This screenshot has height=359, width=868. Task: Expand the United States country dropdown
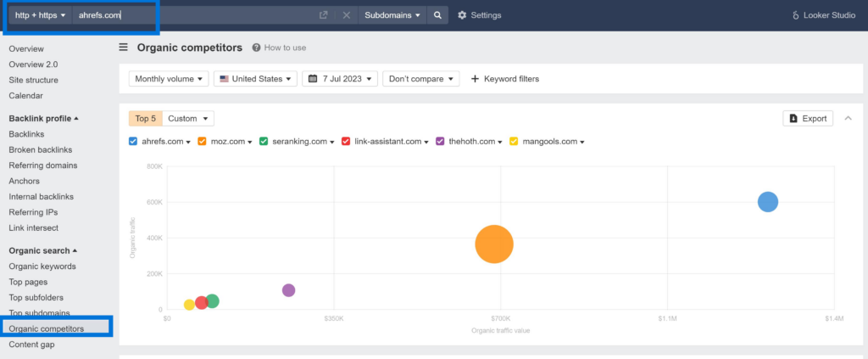[x=254, y=79]
